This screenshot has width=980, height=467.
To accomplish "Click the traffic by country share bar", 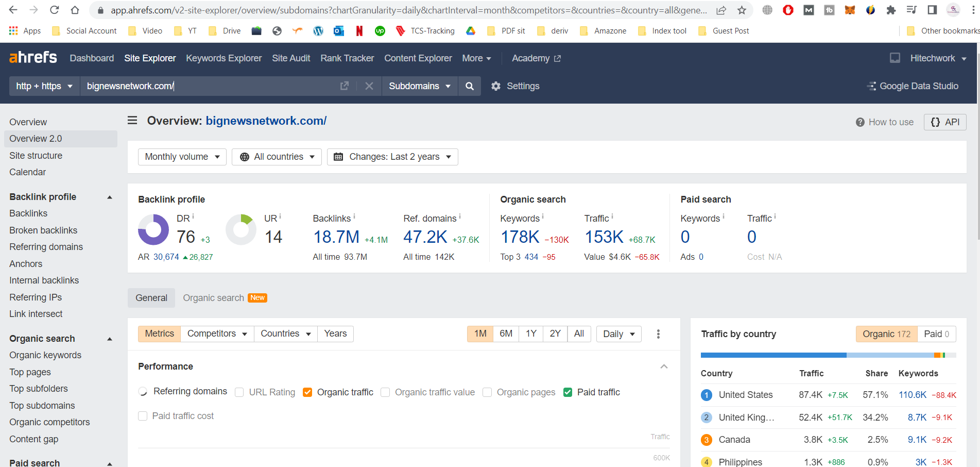I will click(x=828, y=355).
